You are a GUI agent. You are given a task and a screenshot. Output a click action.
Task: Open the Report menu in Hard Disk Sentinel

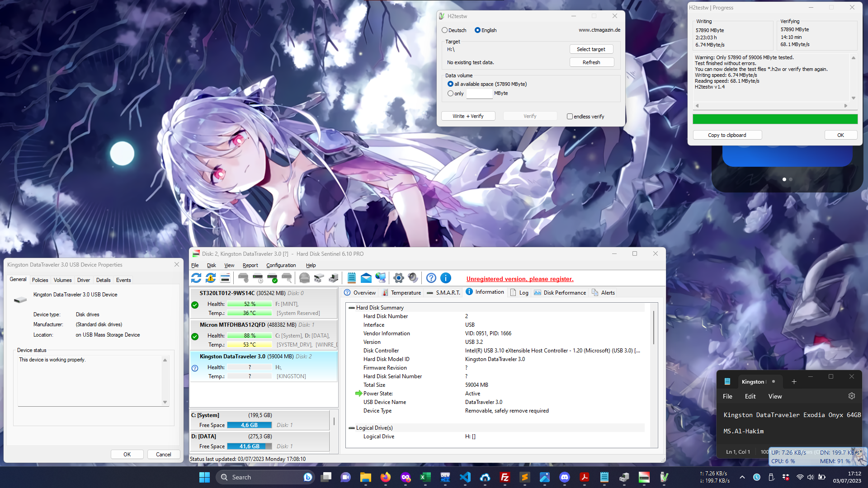point(250,265)
